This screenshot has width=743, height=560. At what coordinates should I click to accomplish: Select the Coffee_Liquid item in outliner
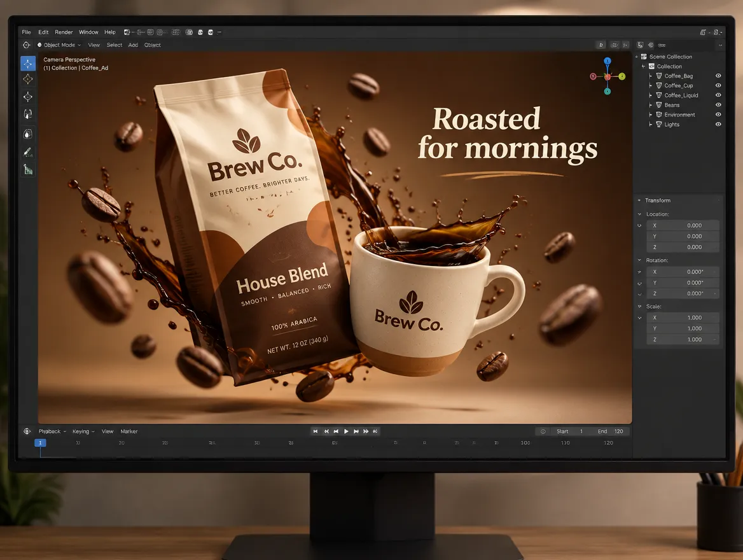pos(681,95)
